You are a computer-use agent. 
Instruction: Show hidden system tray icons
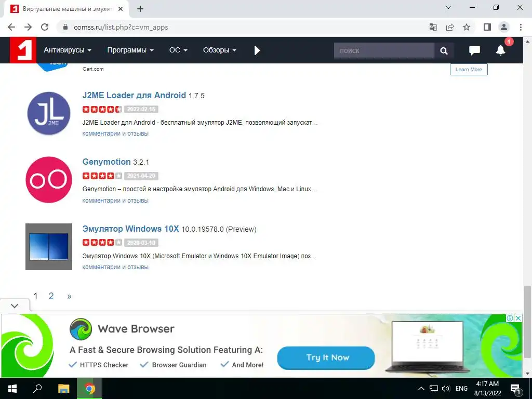point(421,389)
